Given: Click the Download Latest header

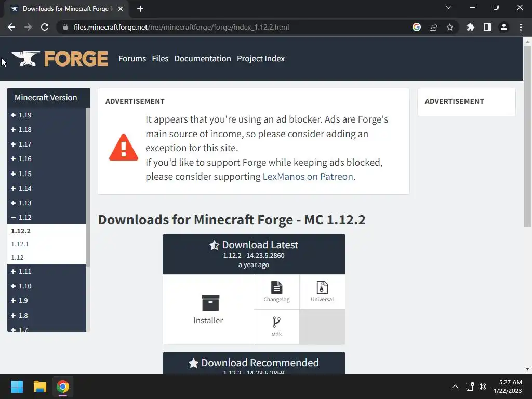Looking at the screenshot, I should point(254,254).
